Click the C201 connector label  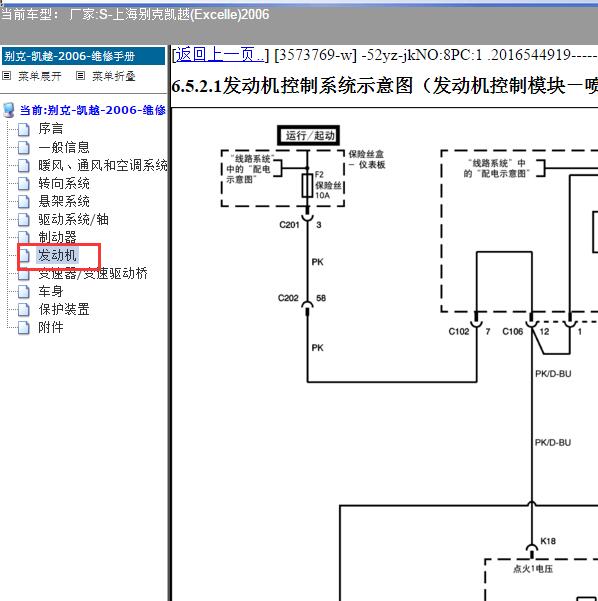[289, 225]
